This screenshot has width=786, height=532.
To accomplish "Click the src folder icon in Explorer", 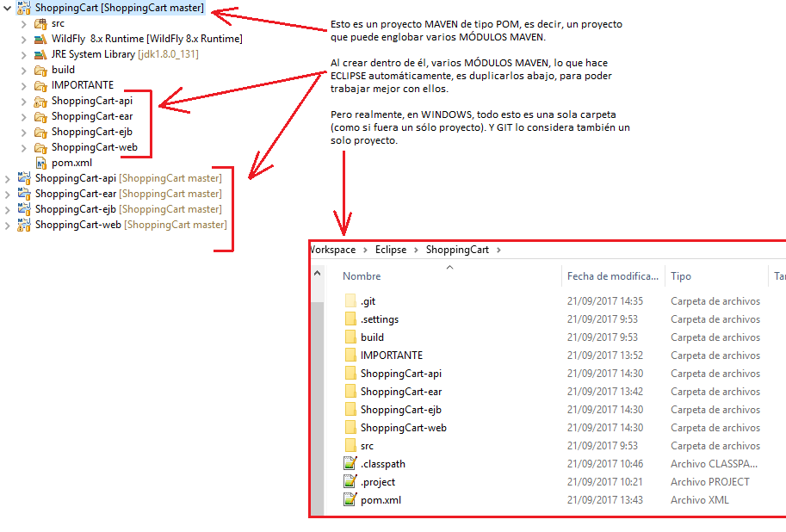I will pos(350,445).
